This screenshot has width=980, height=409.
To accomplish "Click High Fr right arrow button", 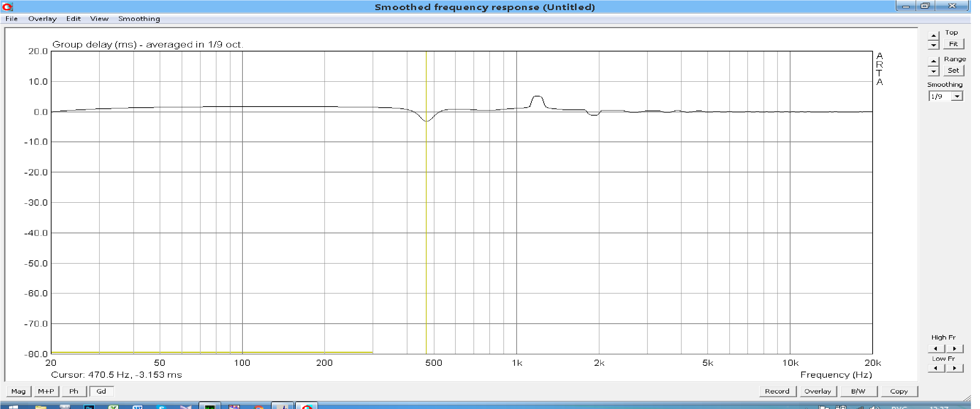I will (954, 348).
